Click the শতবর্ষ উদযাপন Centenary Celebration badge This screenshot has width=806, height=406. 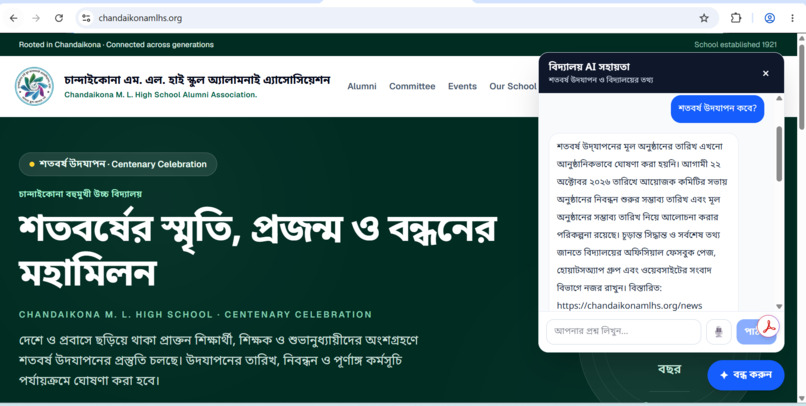(118, 164)
